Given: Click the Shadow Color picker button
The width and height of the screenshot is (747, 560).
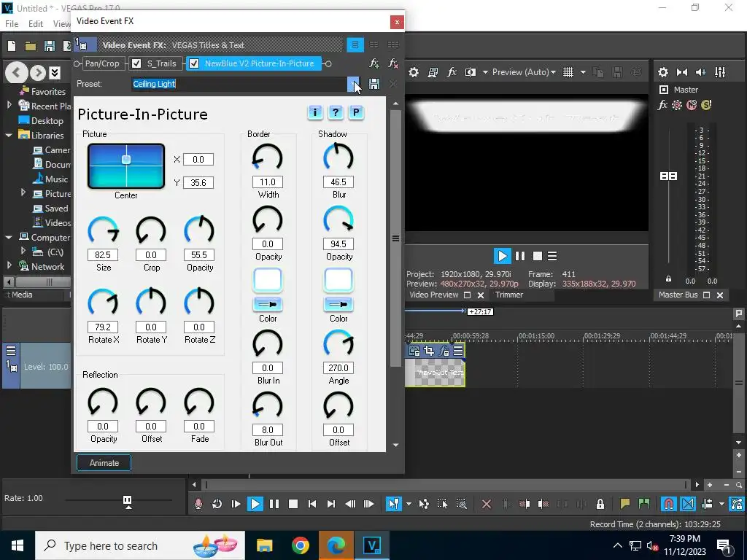Looking at the screenshot, I should point(338,304).
